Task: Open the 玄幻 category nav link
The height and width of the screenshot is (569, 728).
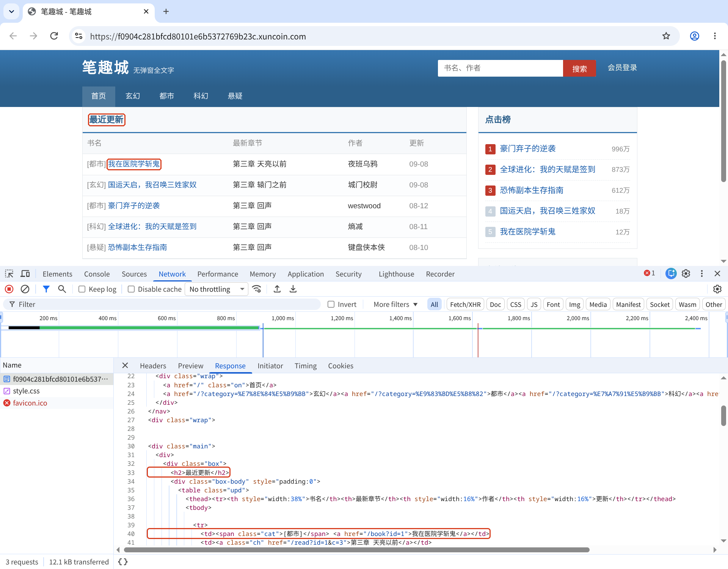Action: 133,96
